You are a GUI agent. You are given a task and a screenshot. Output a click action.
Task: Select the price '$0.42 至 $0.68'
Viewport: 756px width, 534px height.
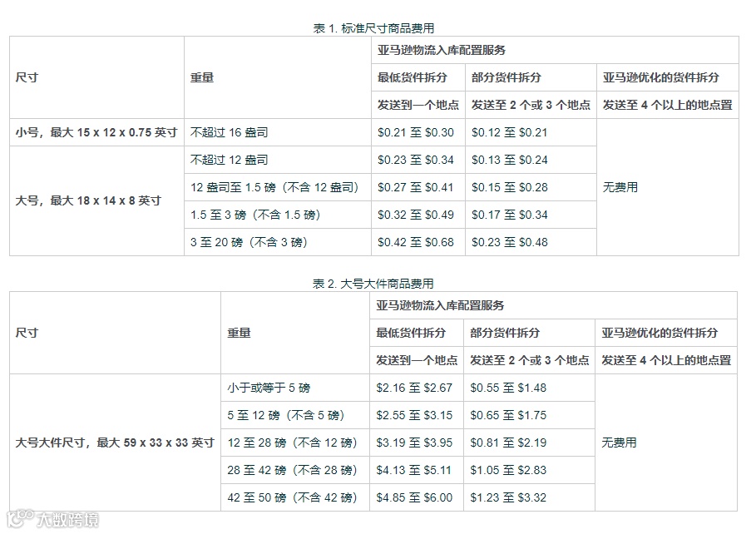pyautogui.click(x=416, y=242)
